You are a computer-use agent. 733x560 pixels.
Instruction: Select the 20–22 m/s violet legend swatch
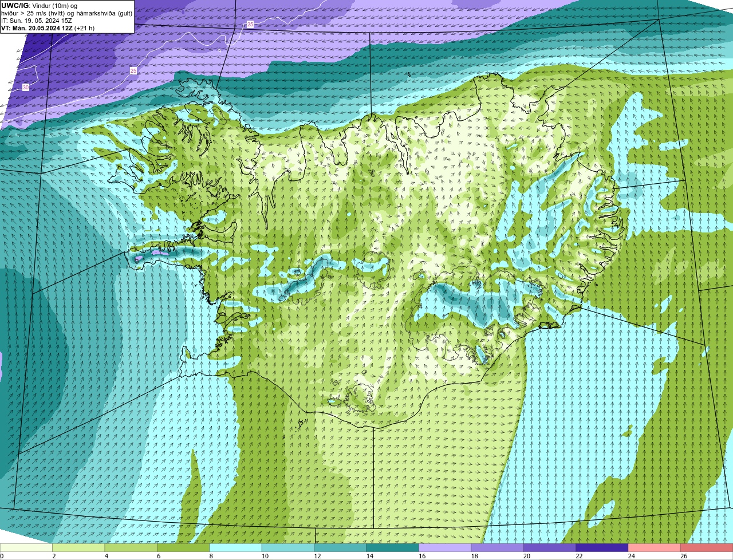coord(550,547)
